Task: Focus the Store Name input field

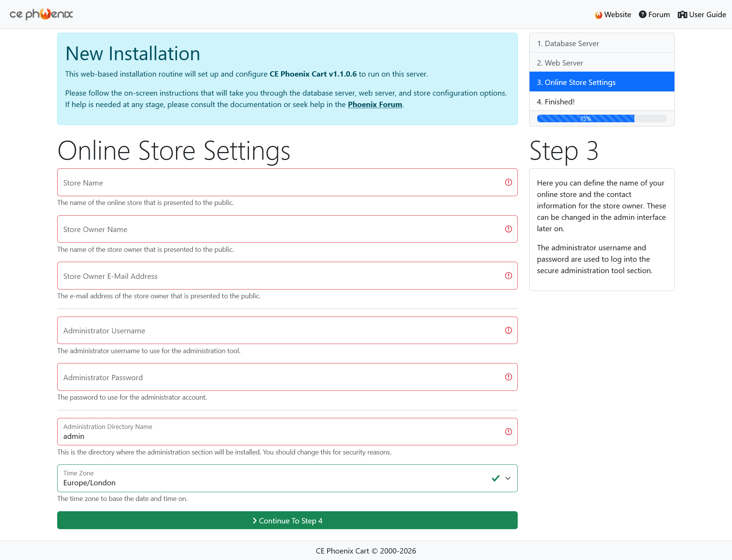Action: point(287,182)
